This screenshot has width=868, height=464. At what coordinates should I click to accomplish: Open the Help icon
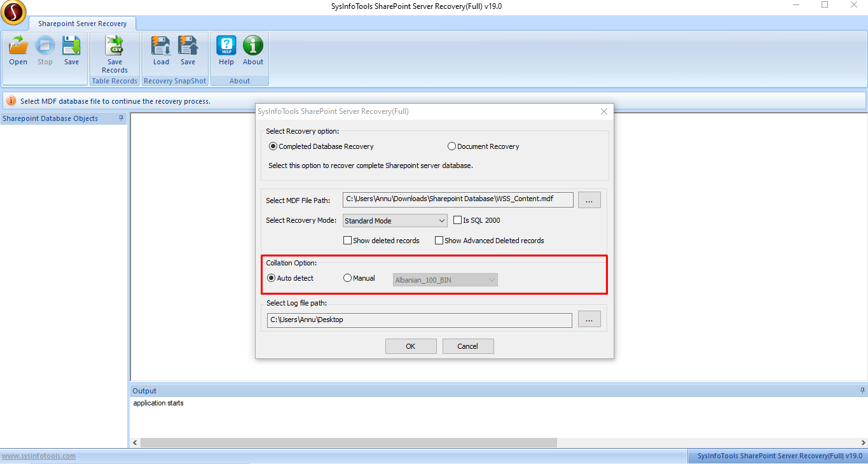pos(226,46)
